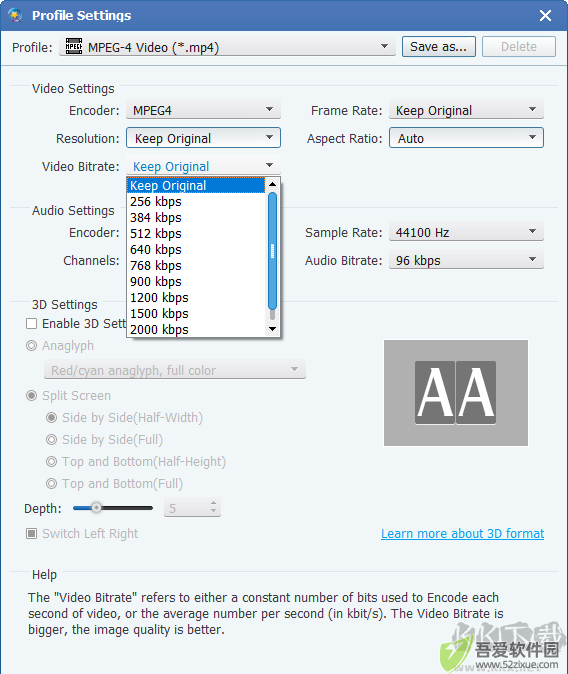Select 2000 kbps bitrate option
Viewport: 568px width, 674px height.
196,329
